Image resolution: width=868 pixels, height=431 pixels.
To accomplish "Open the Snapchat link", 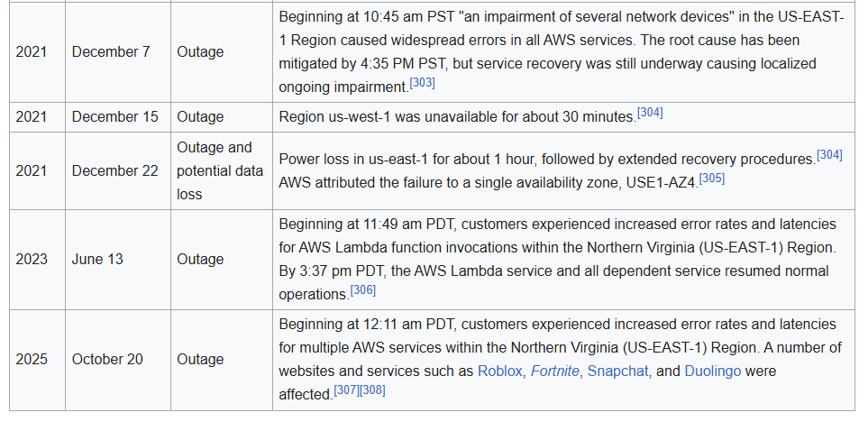I will [x=617, y=371].
